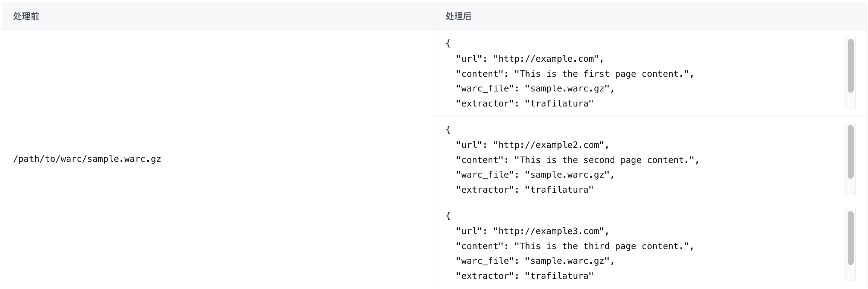The width and height of the screenshot is (868, 289).
Task: Click the http://example3.com url line
Action: pos(532,231)
